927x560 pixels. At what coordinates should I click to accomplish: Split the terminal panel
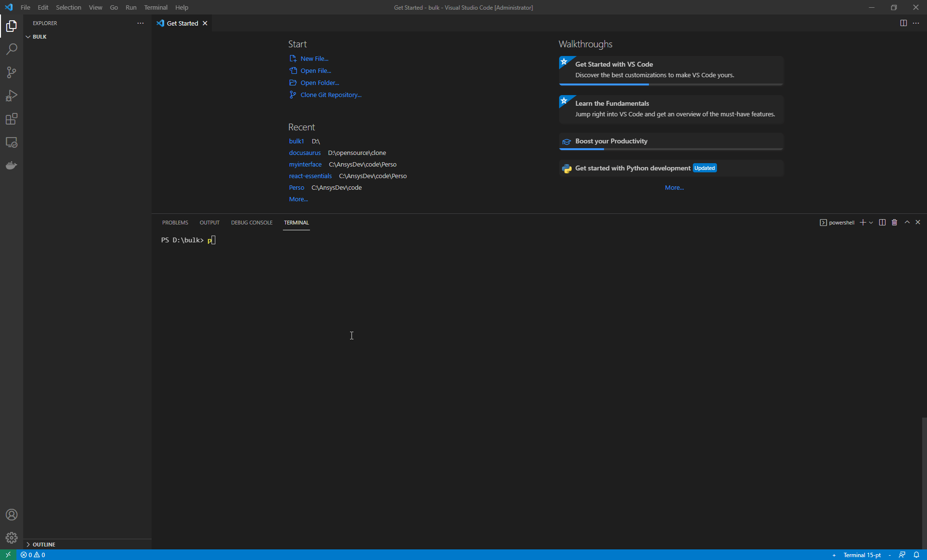pos(882,223)
